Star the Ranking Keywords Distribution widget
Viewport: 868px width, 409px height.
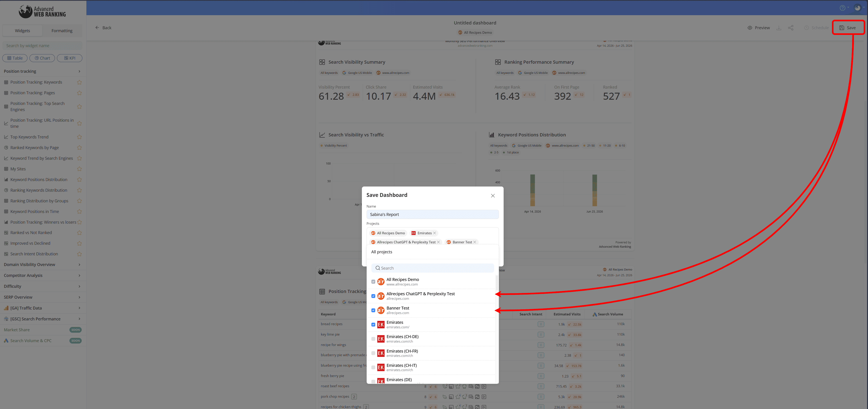[x=80, y=191]
